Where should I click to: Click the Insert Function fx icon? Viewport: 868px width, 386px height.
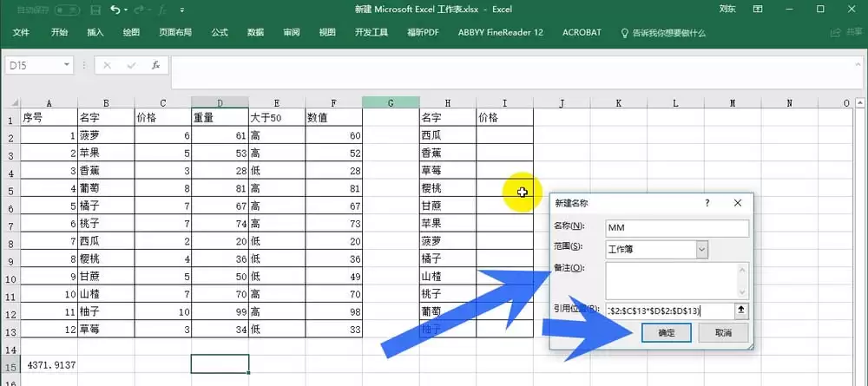pyautogui.click(x=156, y=65)
